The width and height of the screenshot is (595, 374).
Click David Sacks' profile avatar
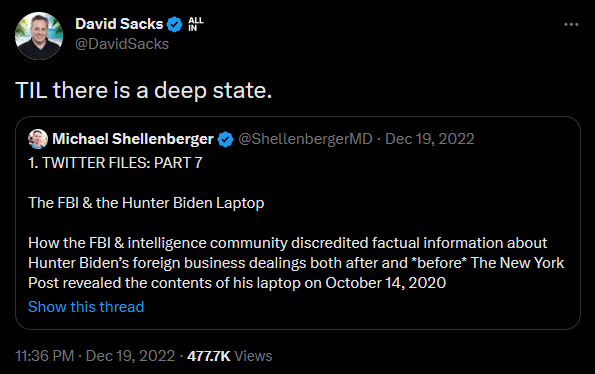39,36
